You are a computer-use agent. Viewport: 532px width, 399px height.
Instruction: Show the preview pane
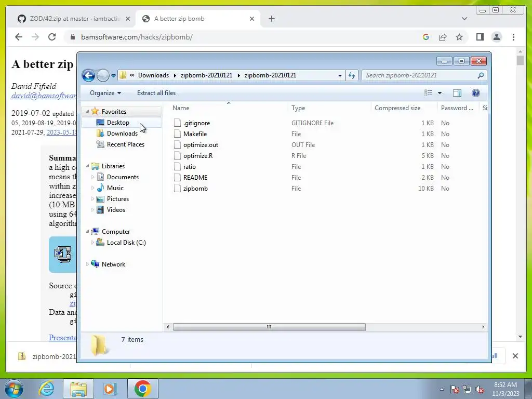[x=457, y=93]
